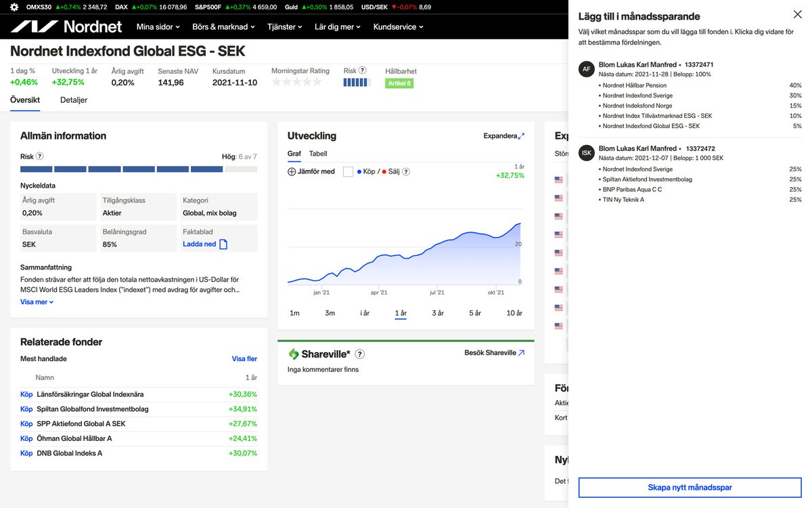Viewport: 812px width, 508px height.
Task: Click the Jämför med plus icon
Action: 292,171
